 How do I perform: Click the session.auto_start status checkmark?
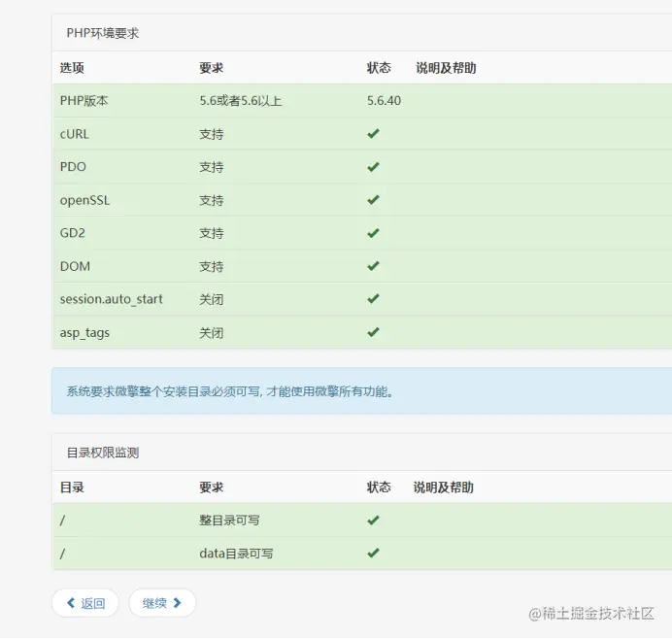(x=373, y=299)
